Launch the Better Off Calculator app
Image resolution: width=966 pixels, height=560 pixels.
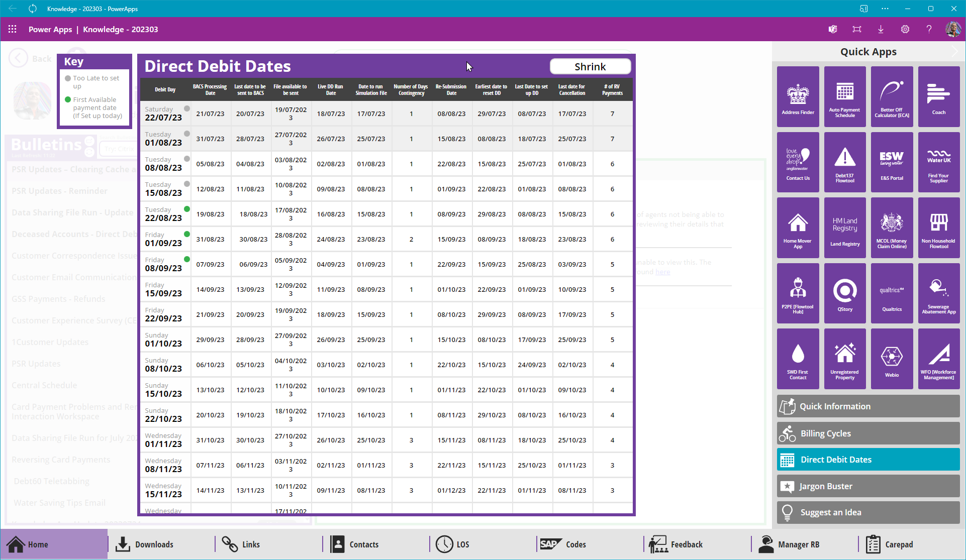click(x=892, y=96)
